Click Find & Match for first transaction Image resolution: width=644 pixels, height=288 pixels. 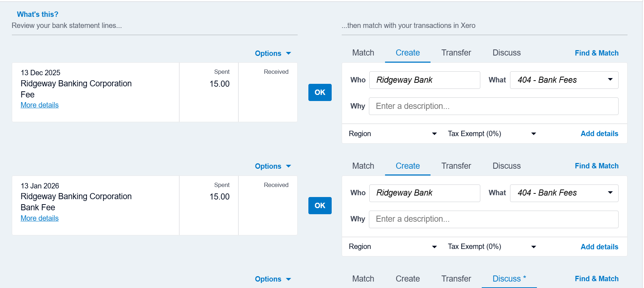point(596,53)
